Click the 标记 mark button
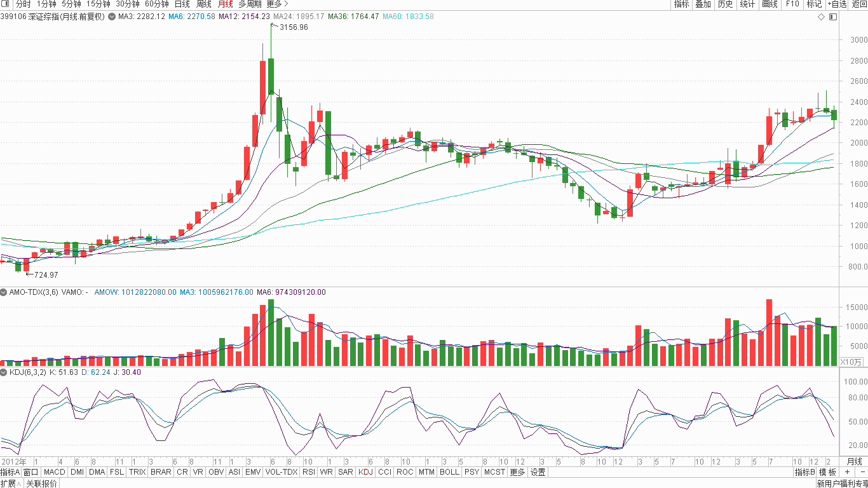This screenshot has height=488, width=868. click(x=814, y=4)
